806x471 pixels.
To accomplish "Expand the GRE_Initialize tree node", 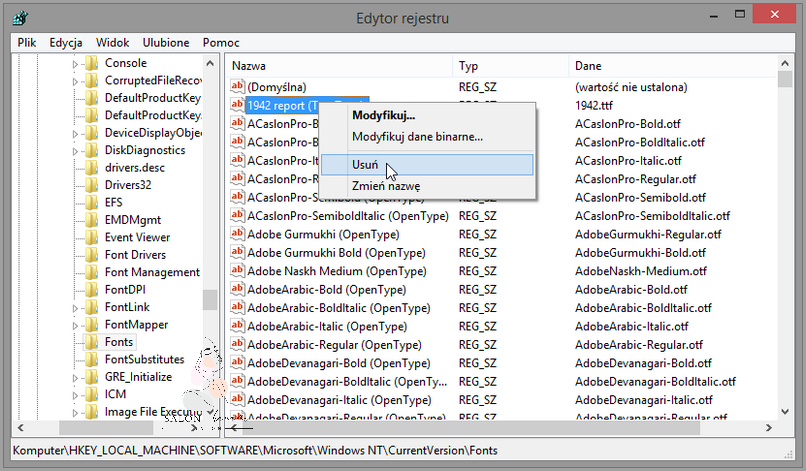I will [74, 377].
